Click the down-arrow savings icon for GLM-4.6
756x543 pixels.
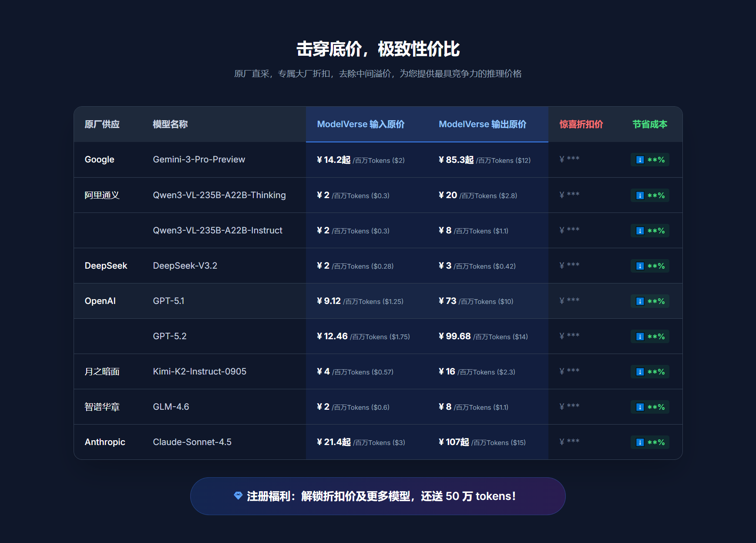point(640,407)
